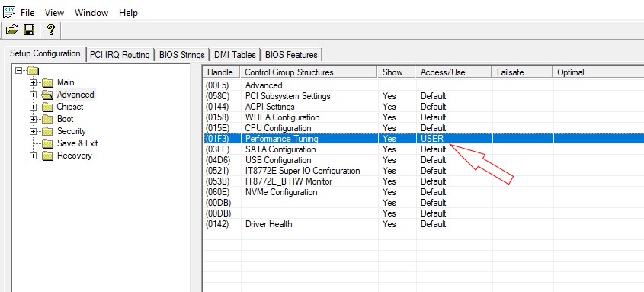The image size is (644, 292).
Task: Select the root folder icon in tree
Action: pyautogui.click(x=33, y=71)
